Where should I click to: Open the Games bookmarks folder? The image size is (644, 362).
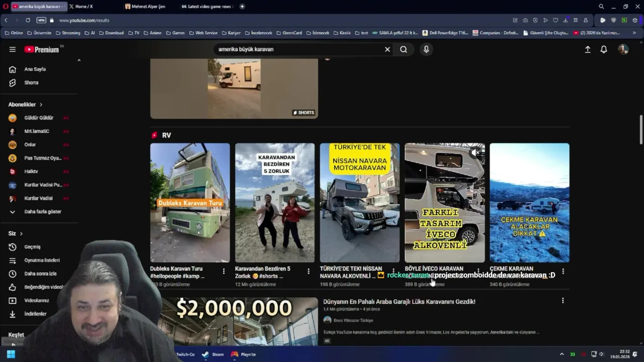[x=175, y=33]
